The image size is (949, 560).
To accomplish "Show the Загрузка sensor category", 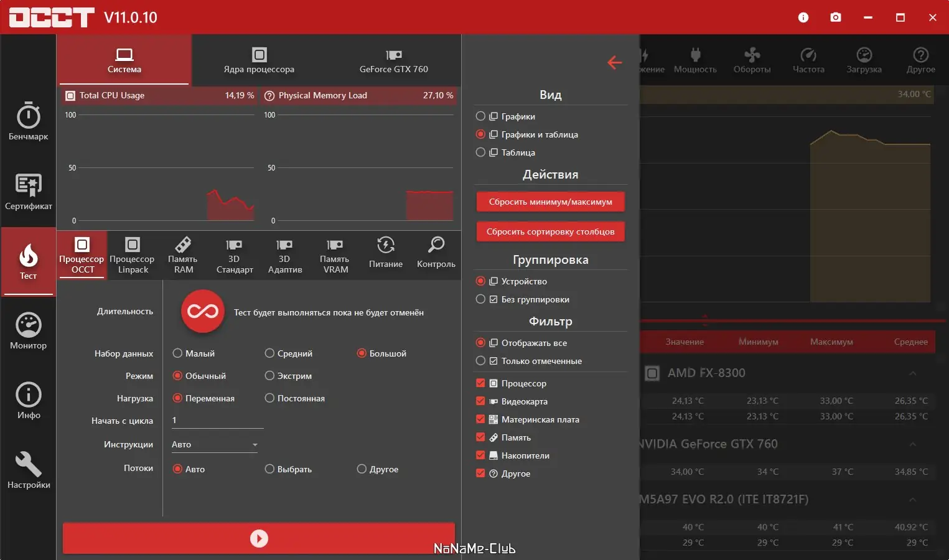I will click(864, 60).
